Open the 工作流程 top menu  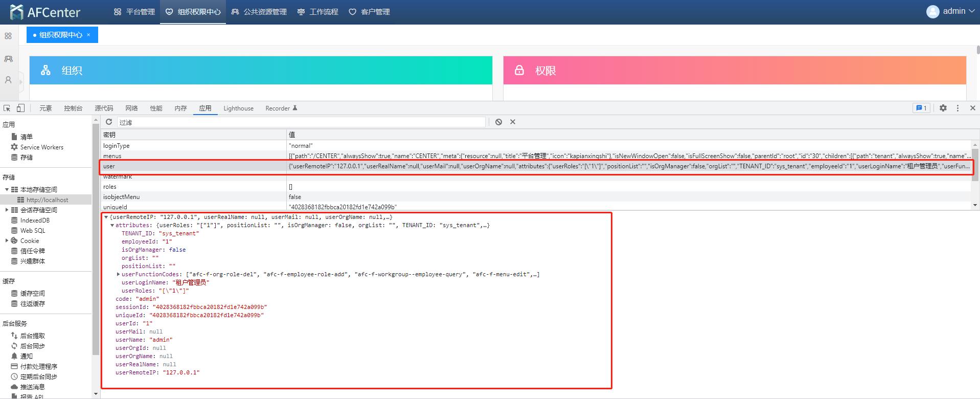(x=317, y=12)
